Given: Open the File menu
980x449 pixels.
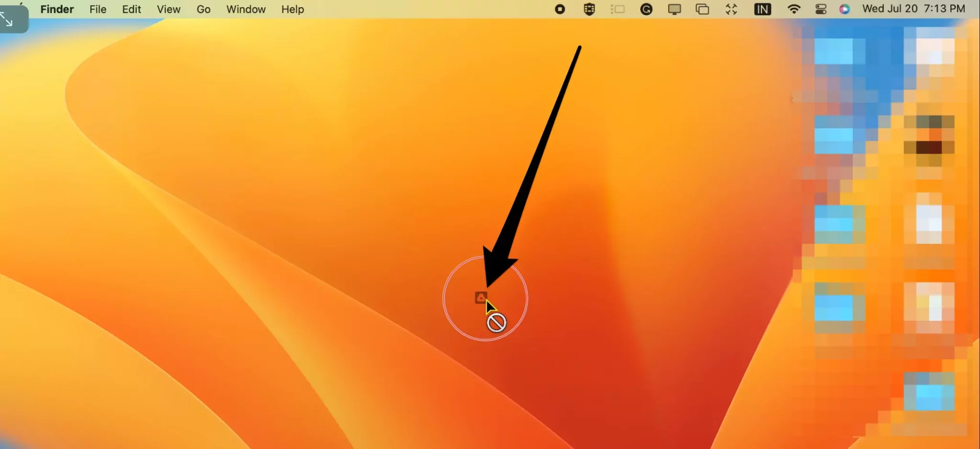Looking at the screenshot, I should point(98,9).
